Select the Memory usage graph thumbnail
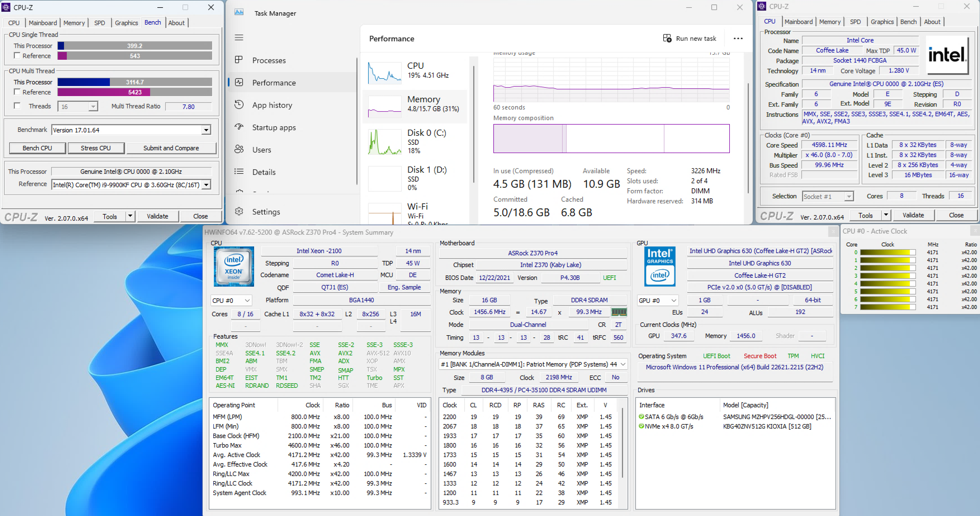This screenshot has height=516, width=980. click(x=385, y=106)
